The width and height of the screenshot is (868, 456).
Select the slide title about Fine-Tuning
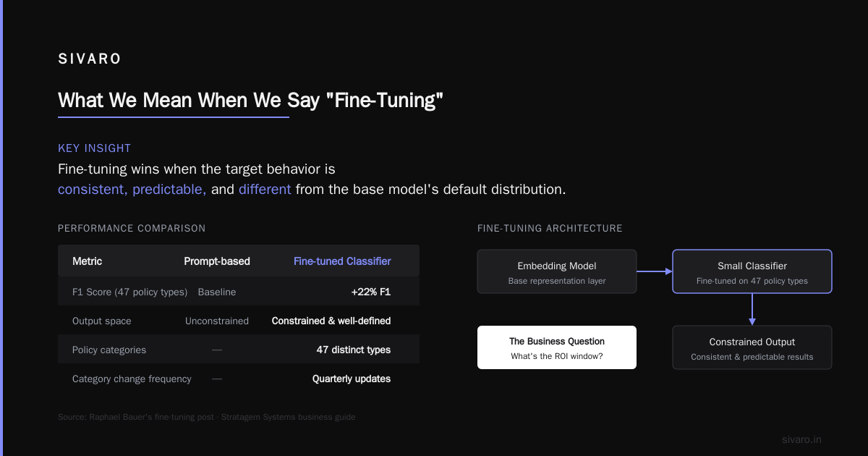250,100
